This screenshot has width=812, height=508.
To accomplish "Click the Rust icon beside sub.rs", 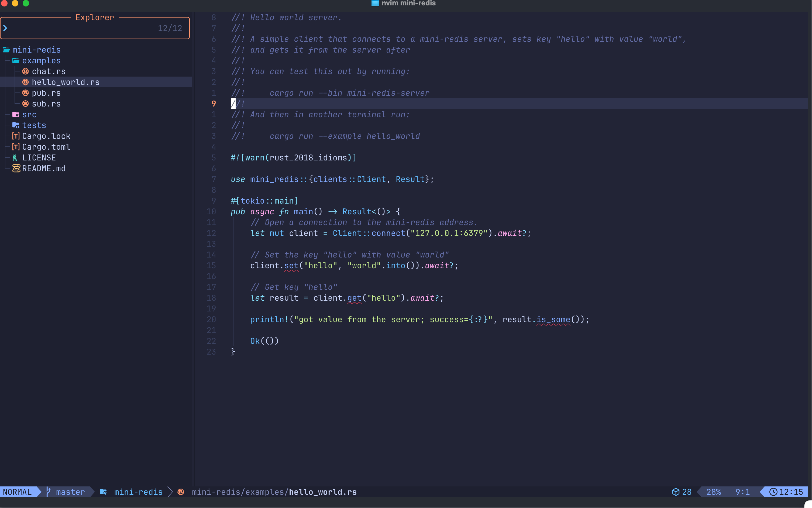I will coord(25,104).
